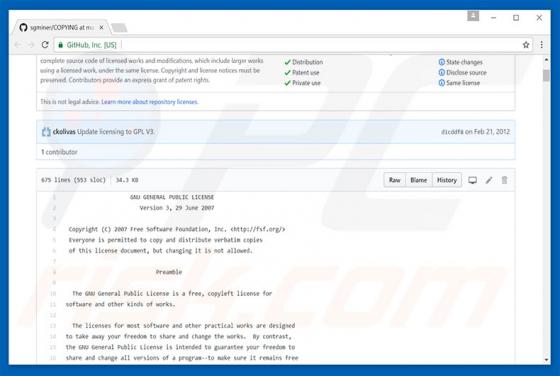
Task: Click Copyright Free Software Foundation line
Action: 177,229
